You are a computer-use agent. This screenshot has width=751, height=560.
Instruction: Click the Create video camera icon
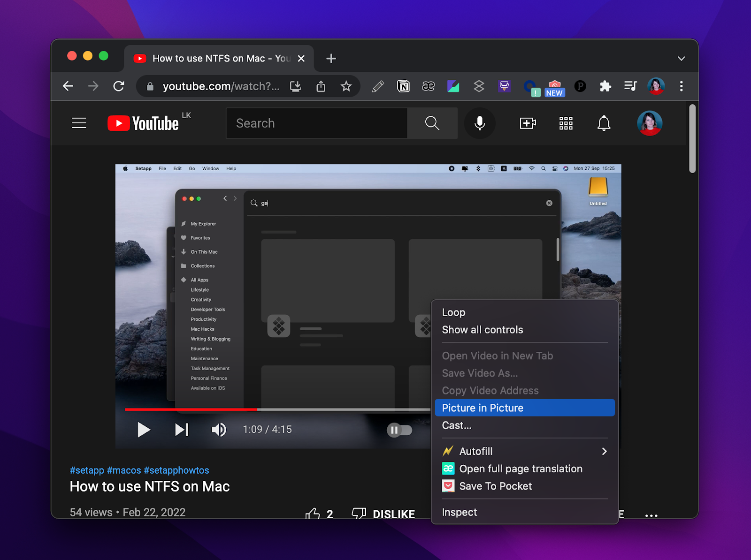(528, 123)
